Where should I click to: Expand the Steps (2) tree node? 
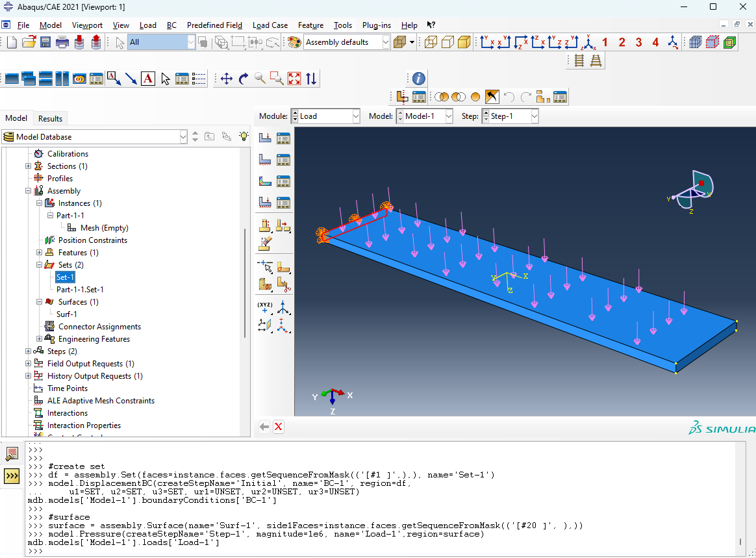(28, 351)
